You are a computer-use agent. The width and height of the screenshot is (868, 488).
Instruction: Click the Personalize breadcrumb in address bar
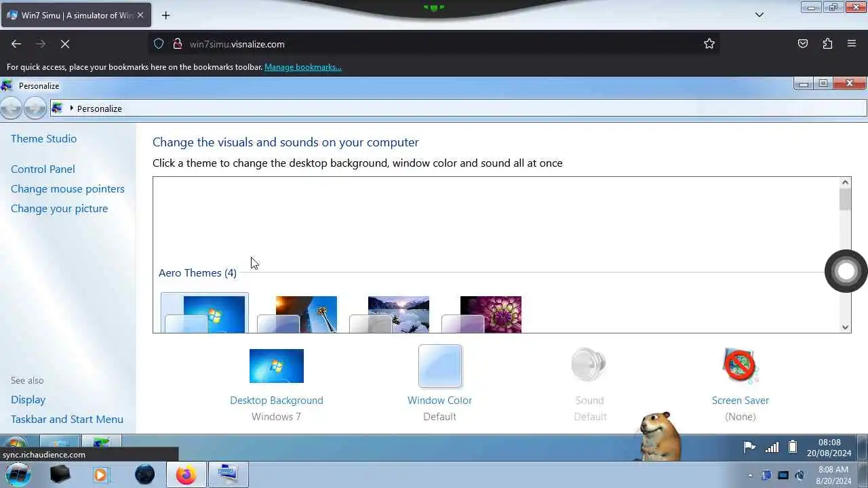point(100,108)
